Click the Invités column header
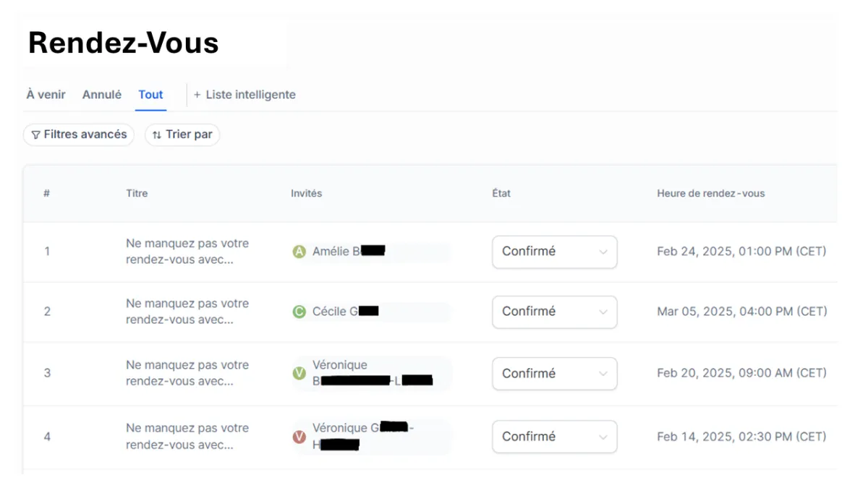 (x=307, y=193)
